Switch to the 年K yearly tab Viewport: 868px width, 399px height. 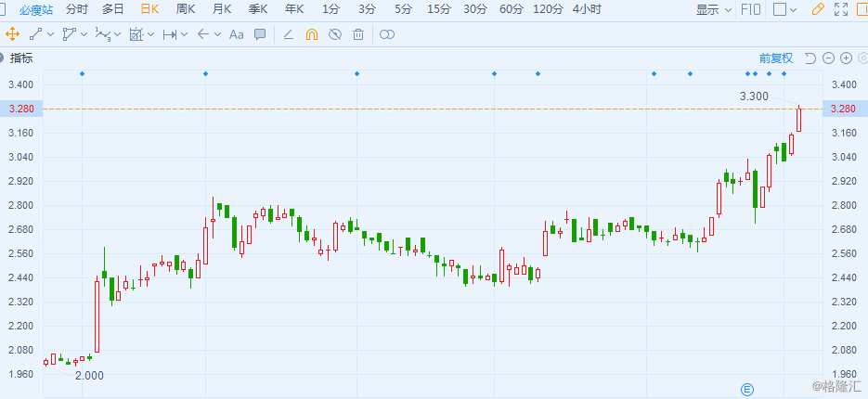click(294, 9)
